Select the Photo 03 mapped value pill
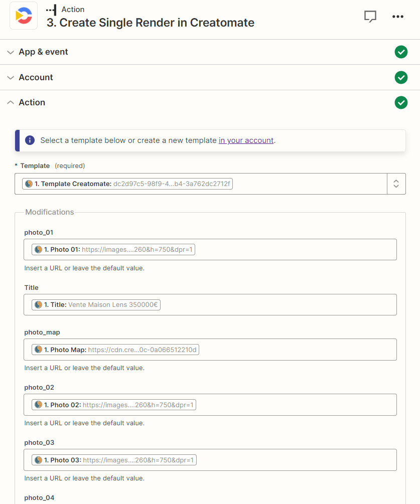This screenshot has width=420, height=504. (114, 460)
